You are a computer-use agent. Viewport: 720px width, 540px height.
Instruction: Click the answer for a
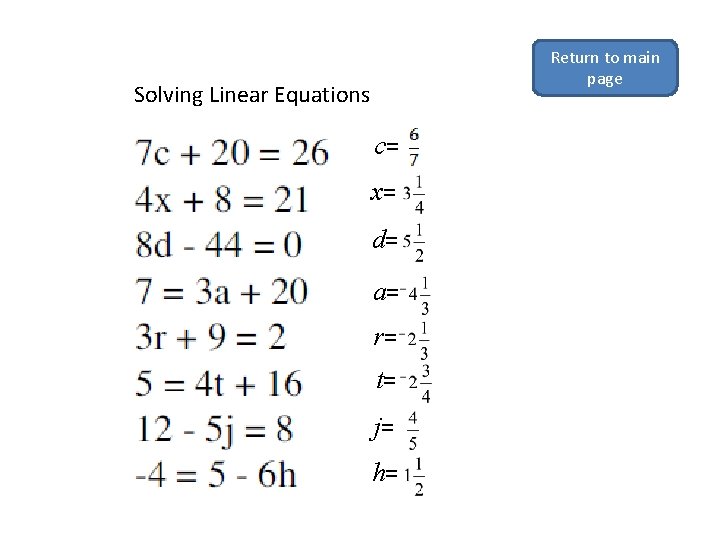(x=402, y=293)
